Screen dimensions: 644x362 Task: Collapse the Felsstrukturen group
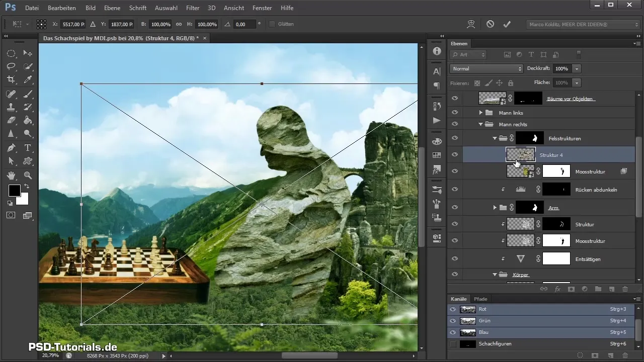[x=495, y=138]
